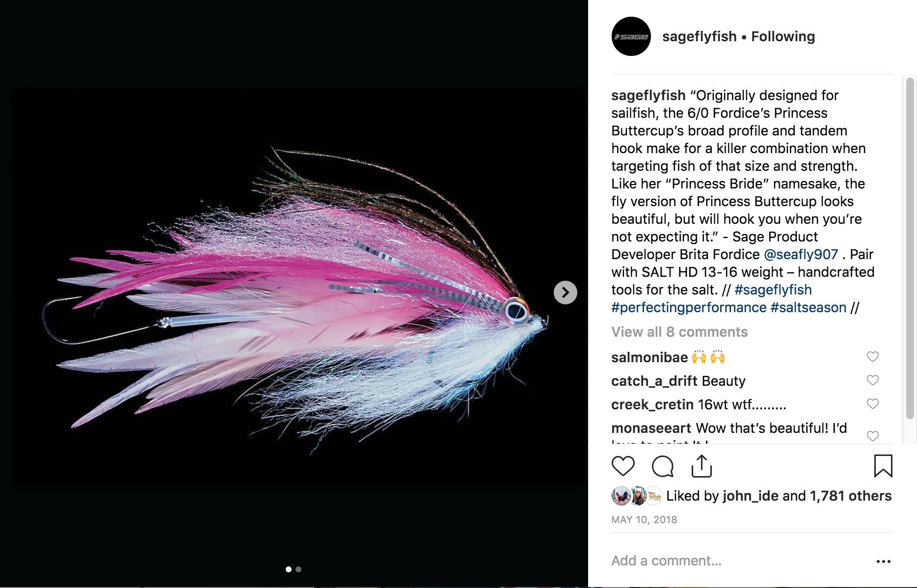
Task: Like creek_cretin's 16wt comment
Action: tap(872, 404)
